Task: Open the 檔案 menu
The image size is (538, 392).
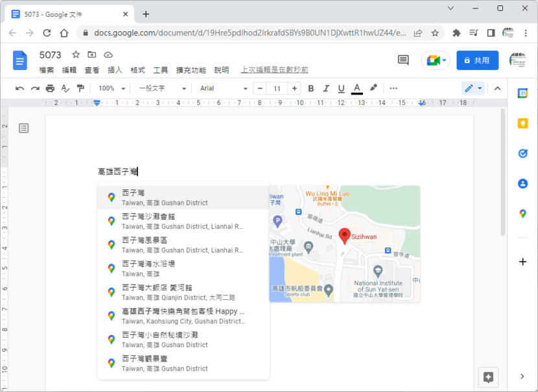Action: click(x=46, y=70)
